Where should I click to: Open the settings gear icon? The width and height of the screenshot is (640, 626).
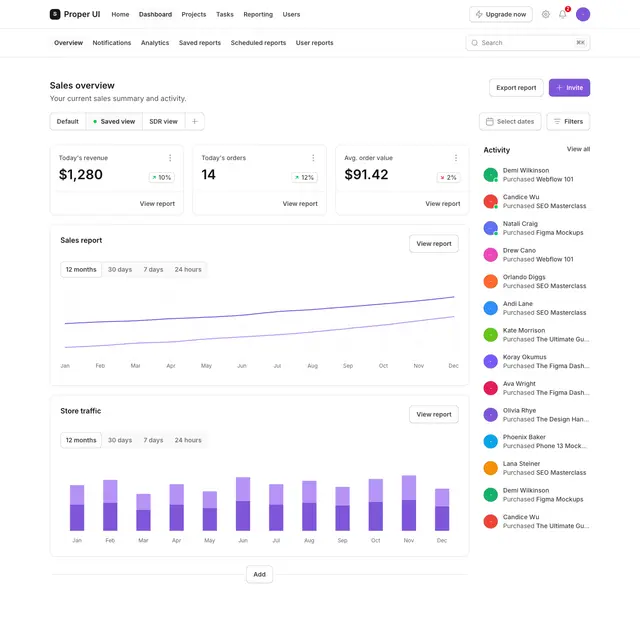(x=545, y=14)
